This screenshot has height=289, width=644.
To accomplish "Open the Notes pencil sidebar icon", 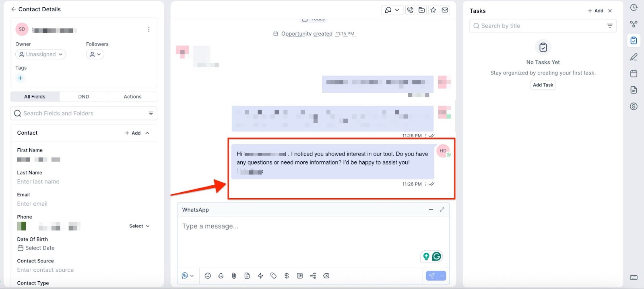I will pyautogui.click(x=634, y=57).
